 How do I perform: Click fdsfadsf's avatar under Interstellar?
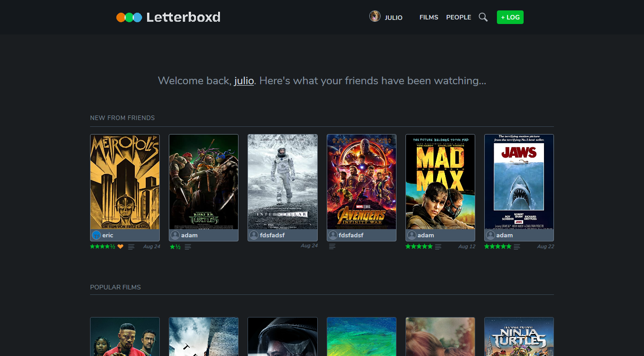(x=254, y=235)
